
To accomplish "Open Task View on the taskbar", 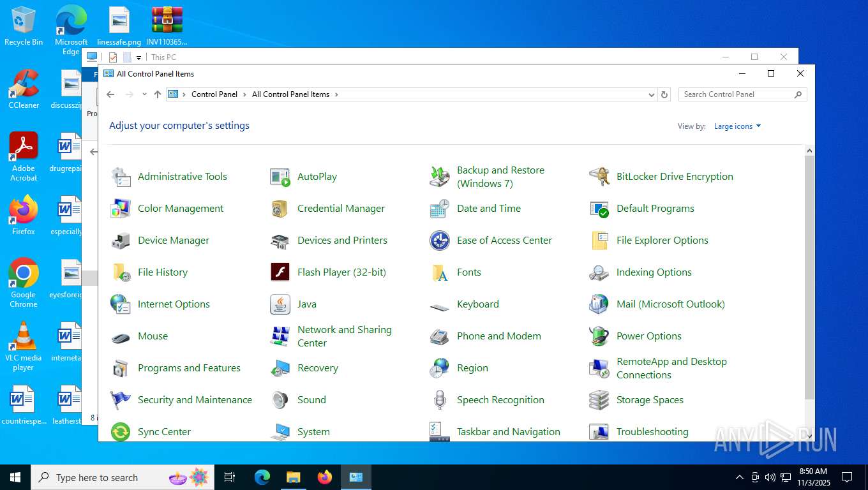I will coord(230,477).
